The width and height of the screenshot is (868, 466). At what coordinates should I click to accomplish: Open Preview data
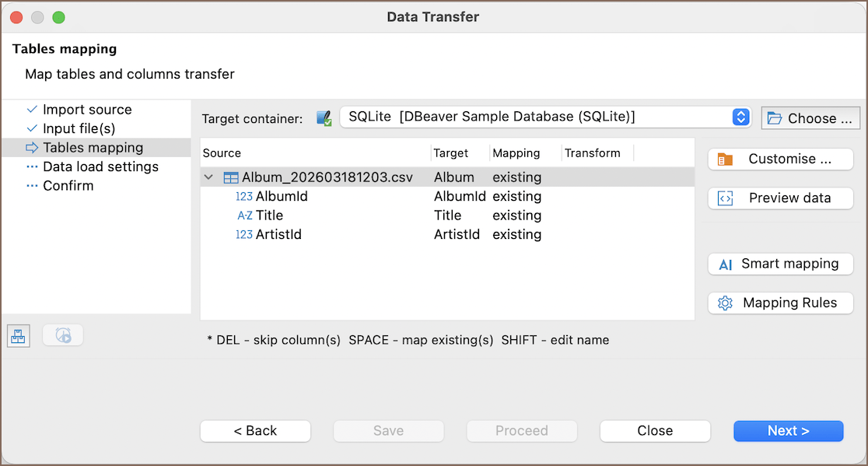pos(780,198)
